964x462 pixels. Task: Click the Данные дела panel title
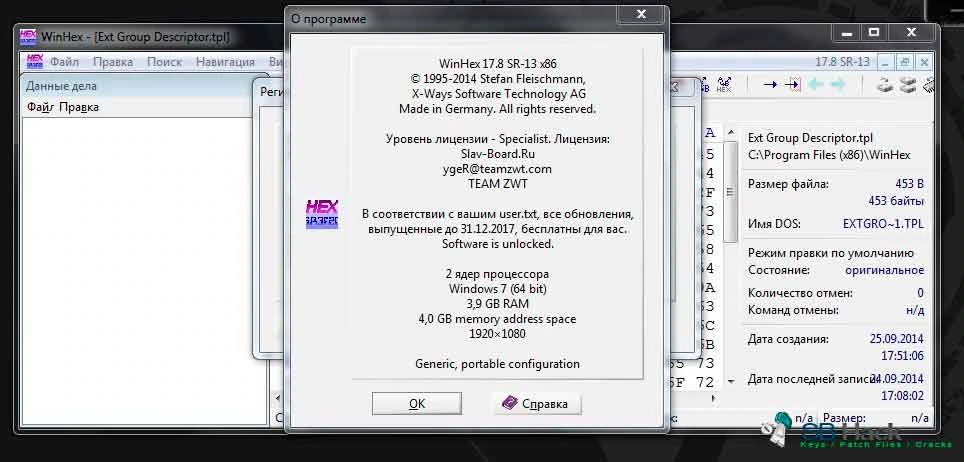coord(61,86)
